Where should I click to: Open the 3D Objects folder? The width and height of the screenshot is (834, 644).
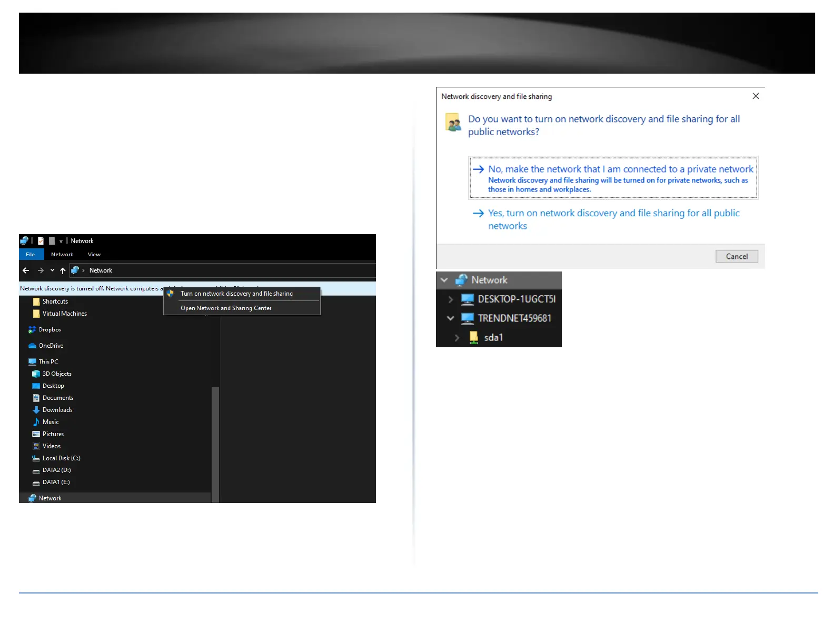[56, 374]
